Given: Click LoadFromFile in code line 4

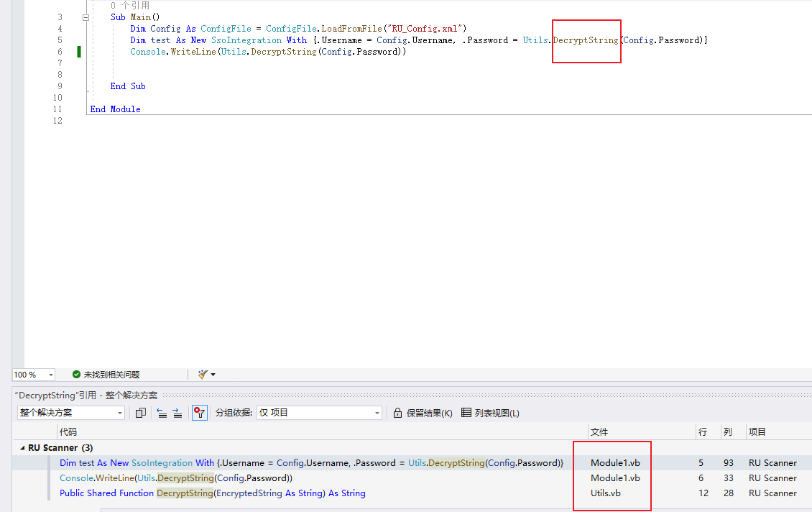Looking at the screenshot, I should point(351,29).
